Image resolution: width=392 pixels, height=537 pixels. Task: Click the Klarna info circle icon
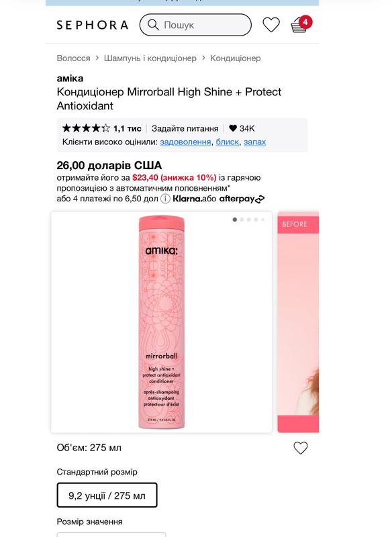[x=165, y=199]
